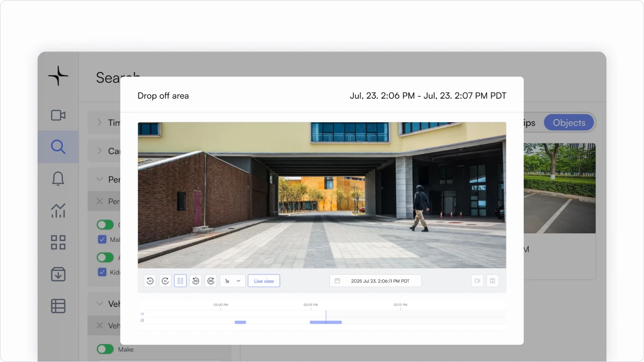Open the four-squares grid view icon
The height and width of the screenshot is (362, 644).
[x=58, y=242]
